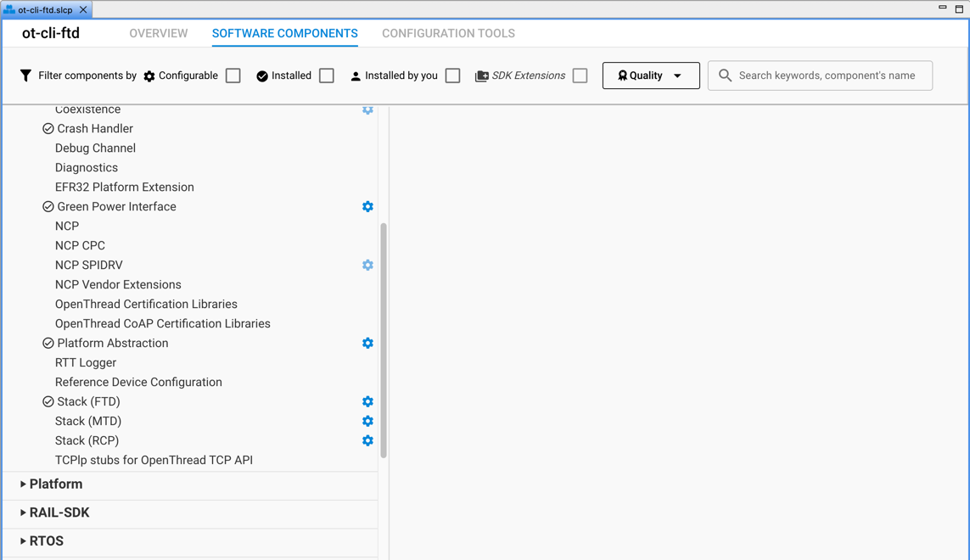Click the Platform Abstraction gear icon
This screenshot has width=970, height=560.
point(367,343)
